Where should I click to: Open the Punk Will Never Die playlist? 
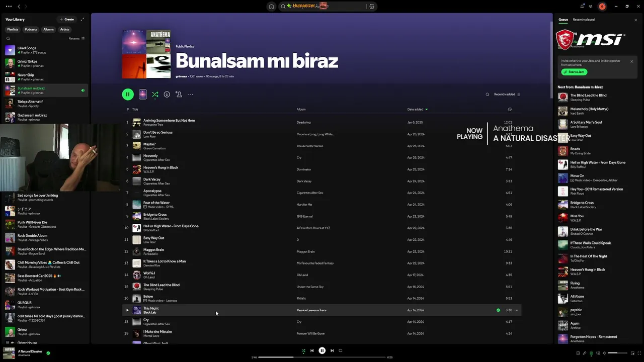click(x=46, y=224)
